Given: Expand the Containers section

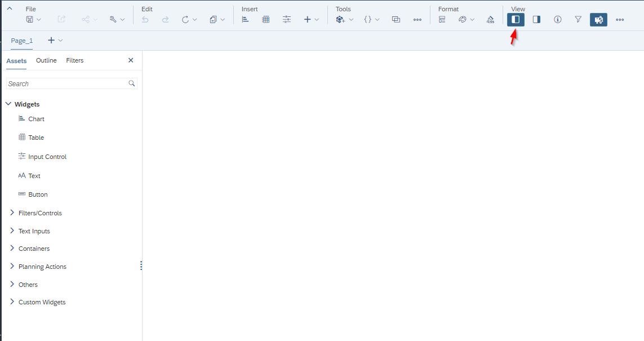Looking at the screenshot, I should (x=12, y=249).
